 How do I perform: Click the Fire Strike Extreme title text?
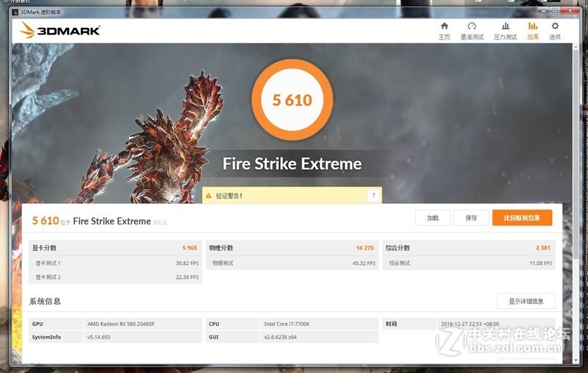tap(292, 163)
